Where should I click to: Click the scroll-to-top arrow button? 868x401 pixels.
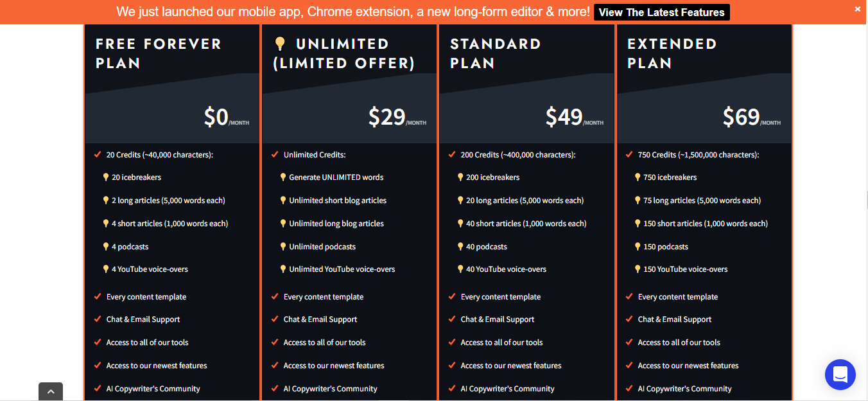pyautogui.click(x=51, y=391)
